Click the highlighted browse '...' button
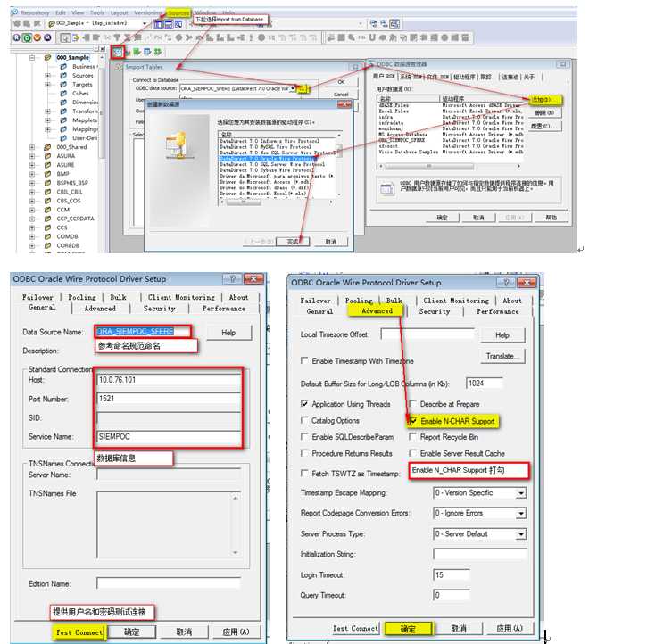 coord(303,88)
